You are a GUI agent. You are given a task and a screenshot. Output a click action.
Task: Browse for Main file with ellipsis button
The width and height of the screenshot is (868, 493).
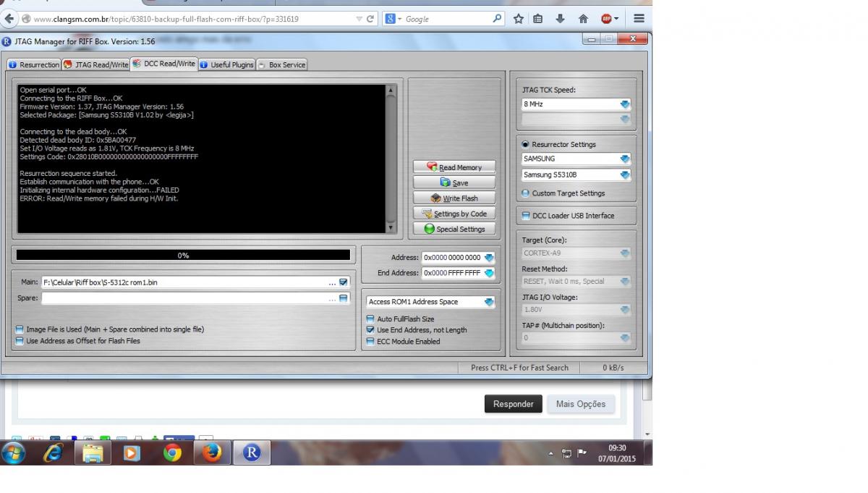click(332, 282)
